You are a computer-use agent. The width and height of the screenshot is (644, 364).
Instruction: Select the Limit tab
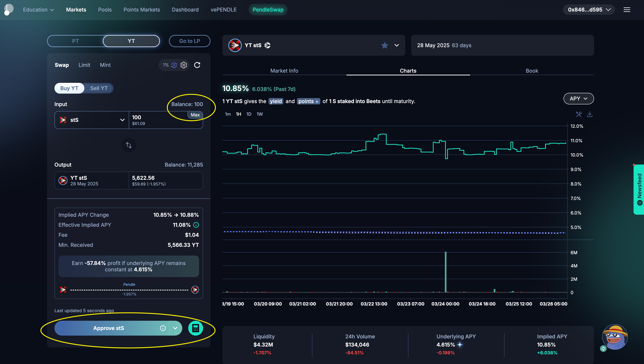(x=84, y=65)
